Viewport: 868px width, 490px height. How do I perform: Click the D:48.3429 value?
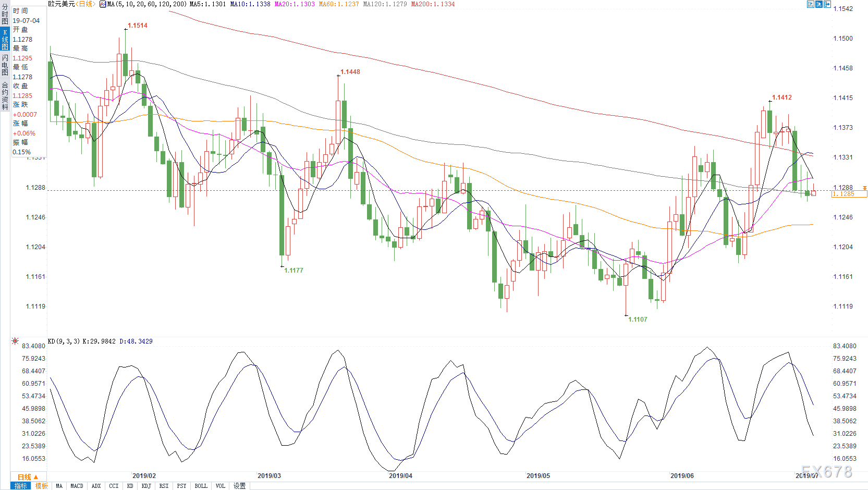(136, 341)
